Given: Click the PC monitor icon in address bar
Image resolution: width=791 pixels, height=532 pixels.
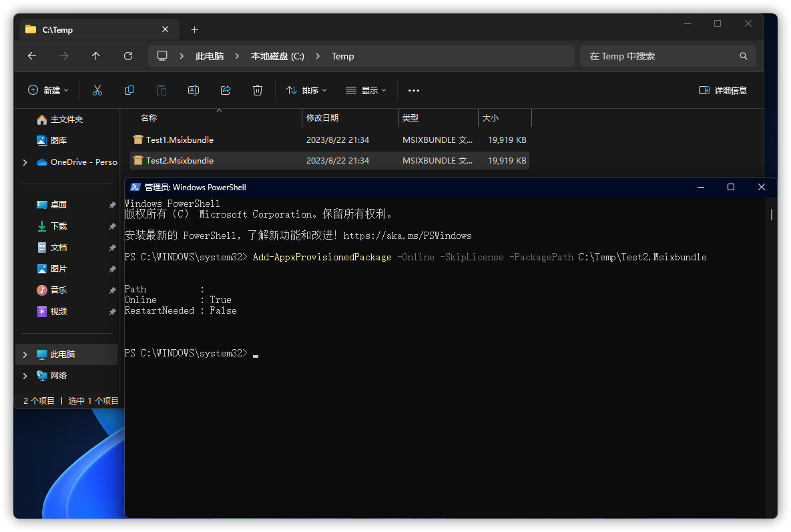Looking at the screenshot, I should click(x=162, y=56).
